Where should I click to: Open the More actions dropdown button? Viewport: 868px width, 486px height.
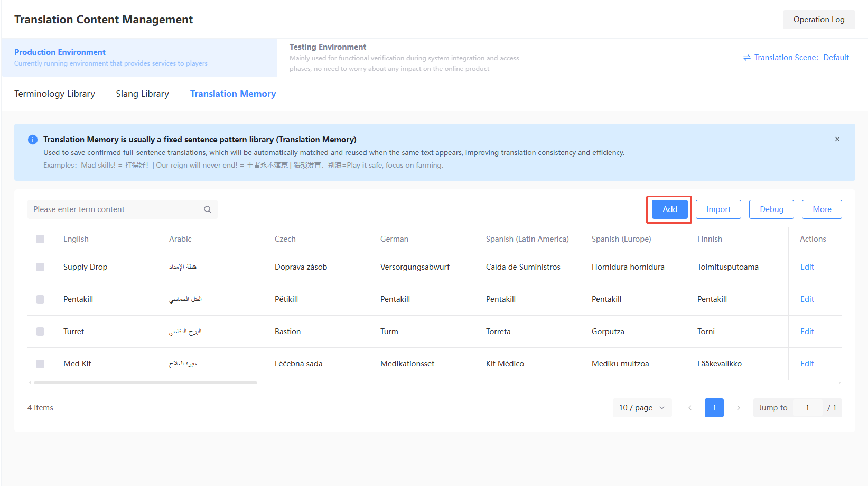tap(822, 209)
